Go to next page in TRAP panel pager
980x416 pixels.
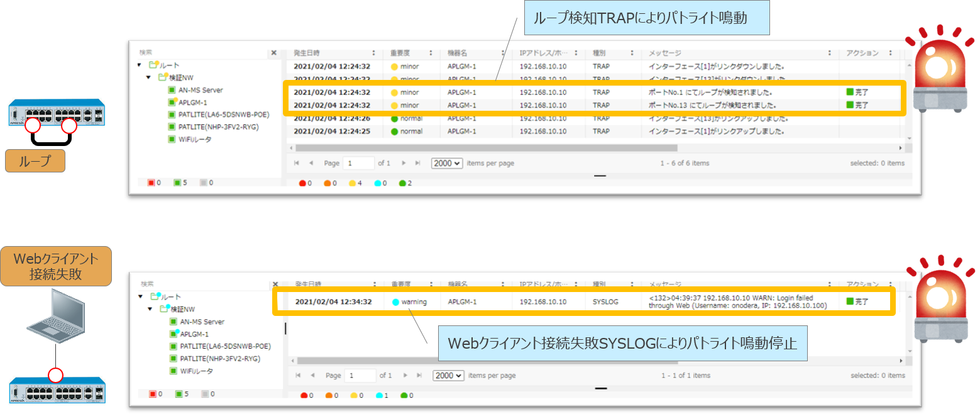404,163
